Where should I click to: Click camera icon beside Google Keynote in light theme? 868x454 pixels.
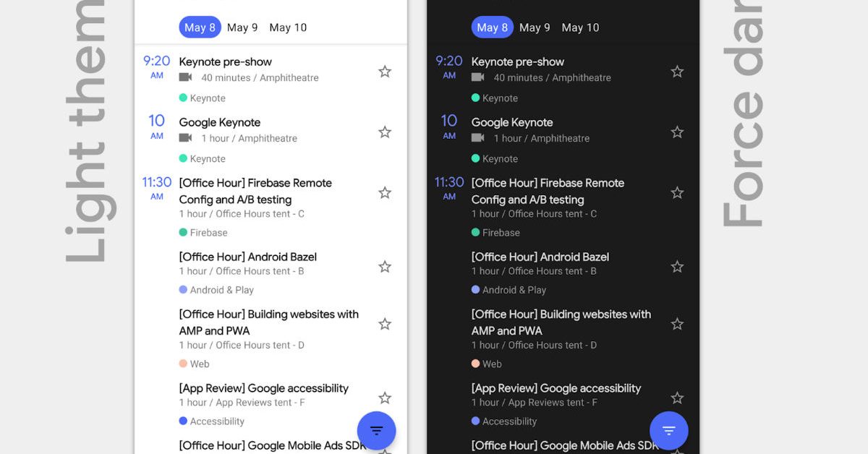(x=185, y=138)
